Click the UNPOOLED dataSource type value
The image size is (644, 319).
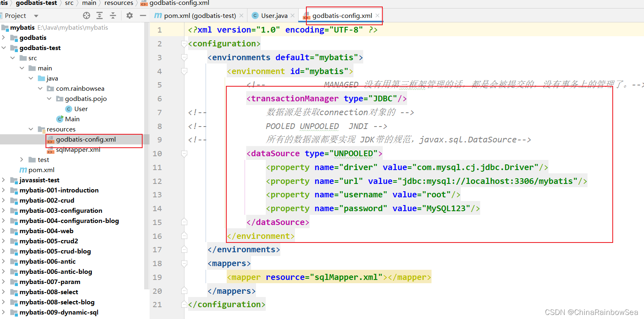[x=353, y=153]
